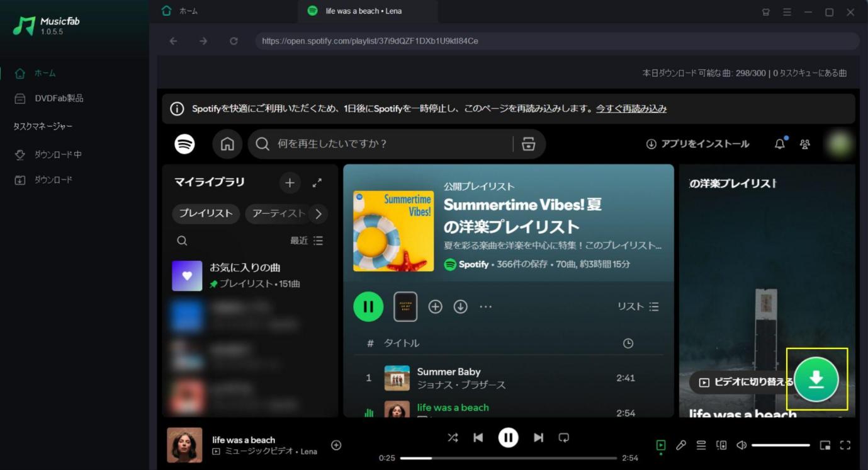The image size is (868, 470).
Task: Pause playback in bottom player
Action: [x=508, y=437]
